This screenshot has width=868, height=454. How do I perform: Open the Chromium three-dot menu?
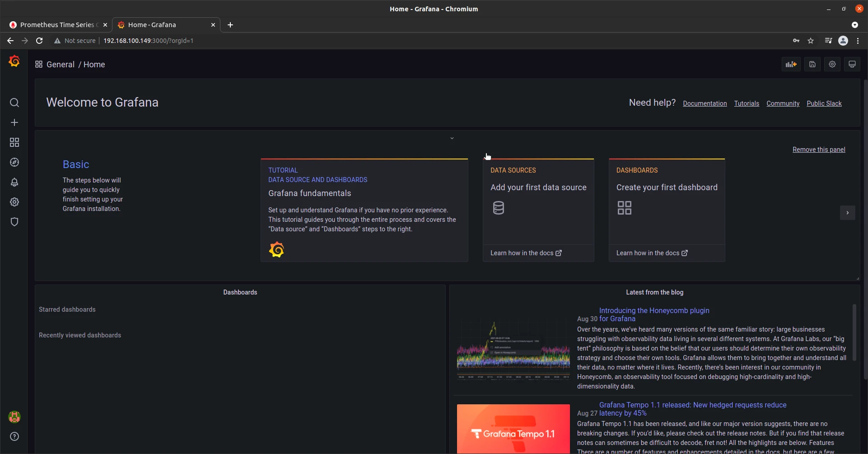click(x=858, y=41)
